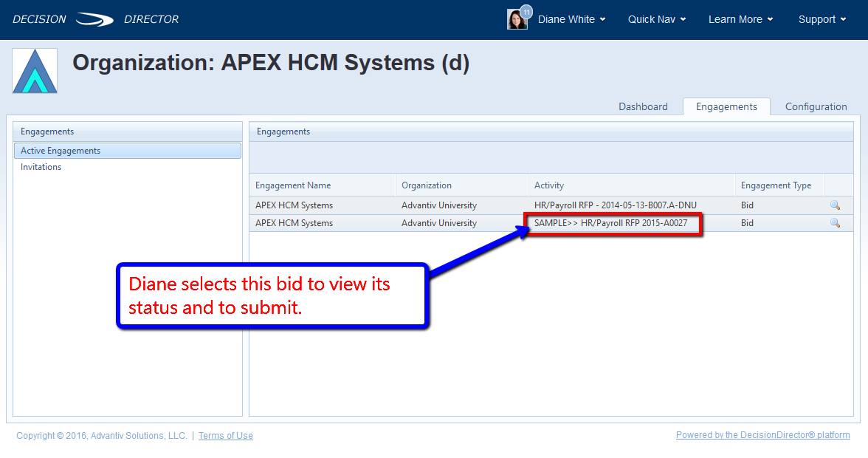
Task: Open magnifier for the HR/Payroll RFP 2014 row
Action: (x=835, y=205)
